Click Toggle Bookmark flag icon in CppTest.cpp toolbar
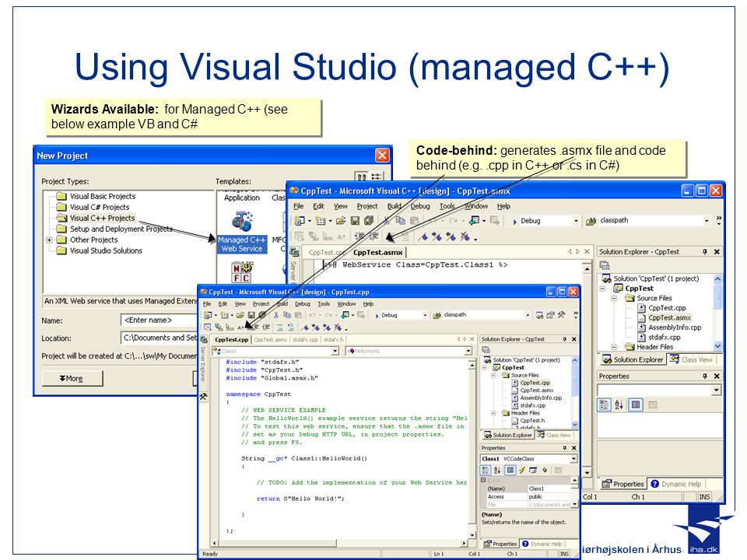The image size is (747, 560). point(305,327)
